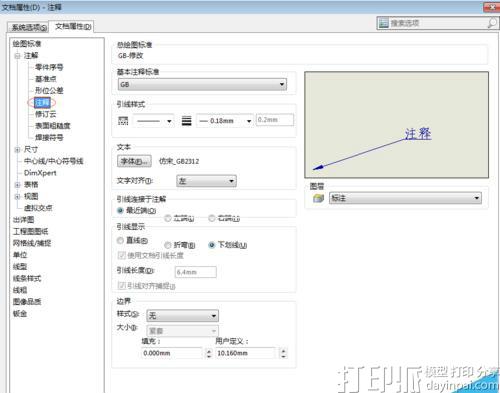Click the search options magnifier icon
500x393 pixels.
(x=492, y=23)
